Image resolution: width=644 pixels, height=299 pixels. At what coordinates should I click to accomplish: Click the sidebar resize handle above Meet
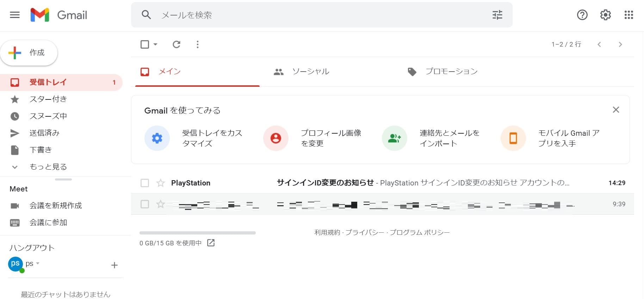[x=63, y=179]
